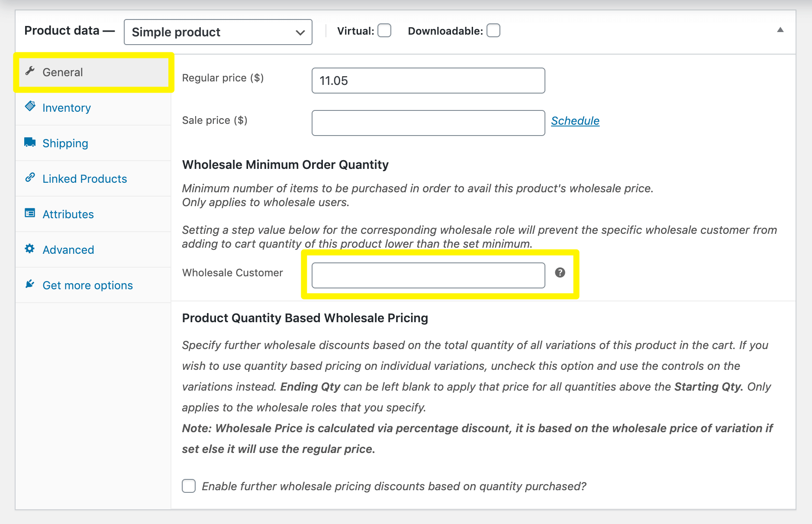
Task: Open the Advanced tab
Action: (68, 249)
